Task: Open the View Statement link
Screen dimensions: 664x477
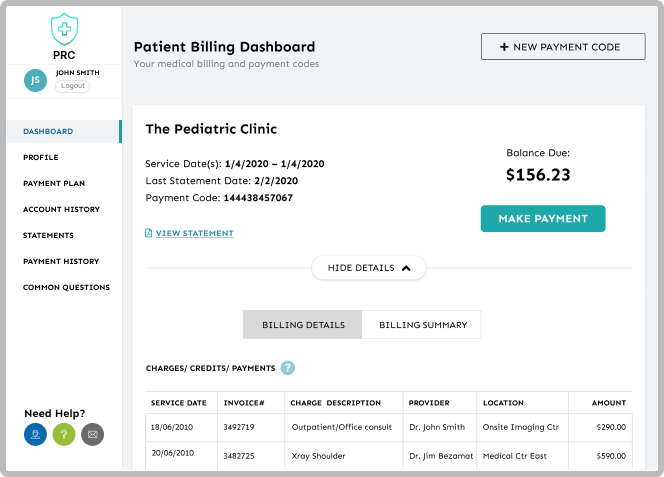Action: (x=194, y=233)
